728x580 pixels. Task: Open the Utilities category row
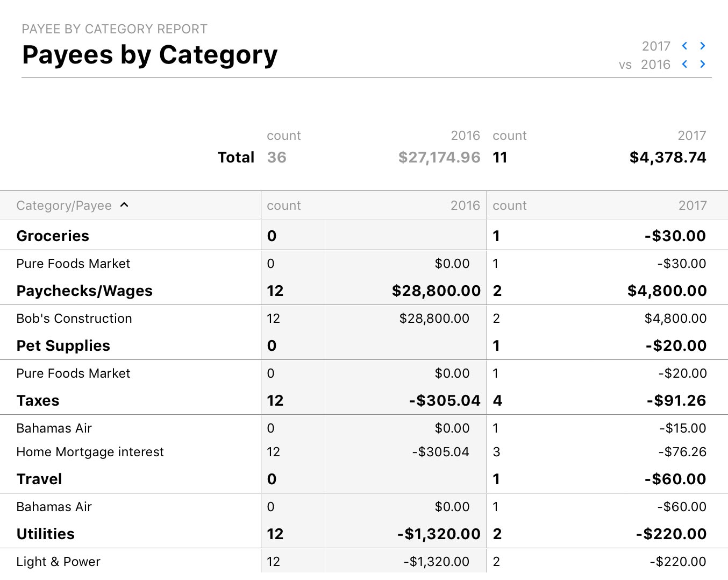46,534
